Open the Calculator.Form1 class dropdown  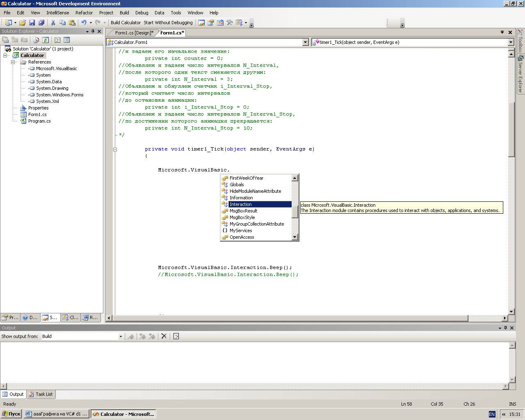(305, 42)
